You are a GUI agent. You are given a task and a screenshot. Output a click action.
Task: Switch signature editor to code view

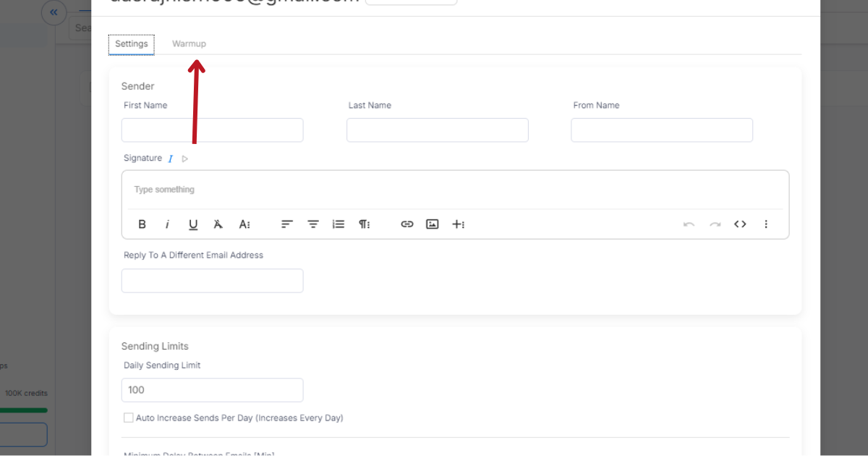(740, 224)
